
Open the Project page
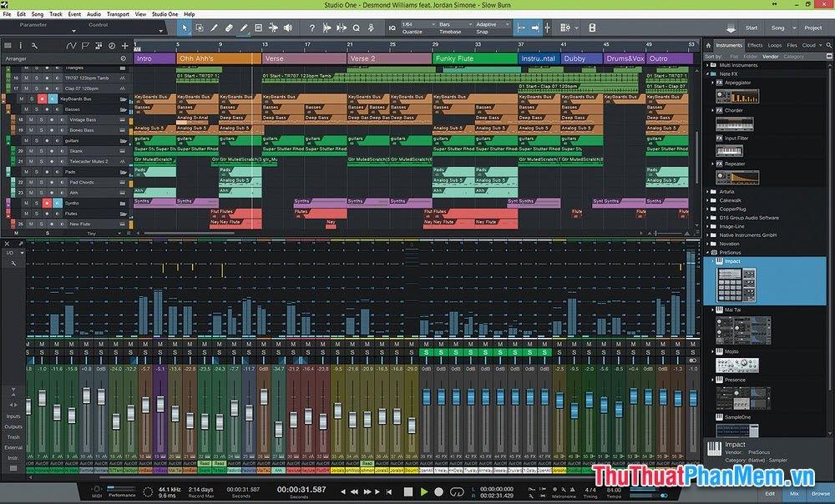[x=812, y=28]
